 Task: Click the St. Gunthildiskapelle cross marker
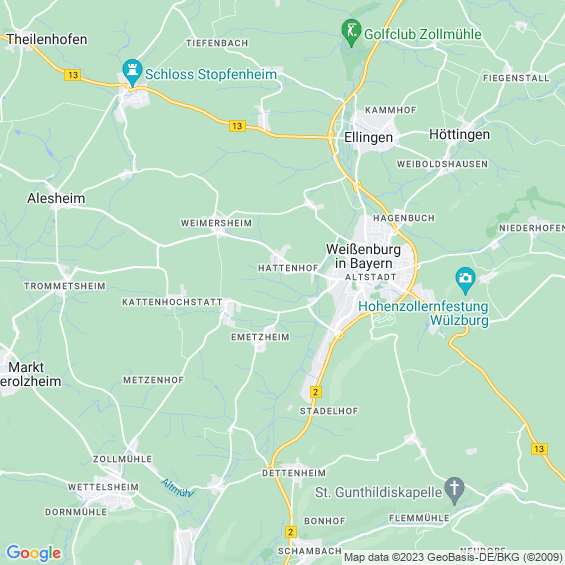click(454, 490)
